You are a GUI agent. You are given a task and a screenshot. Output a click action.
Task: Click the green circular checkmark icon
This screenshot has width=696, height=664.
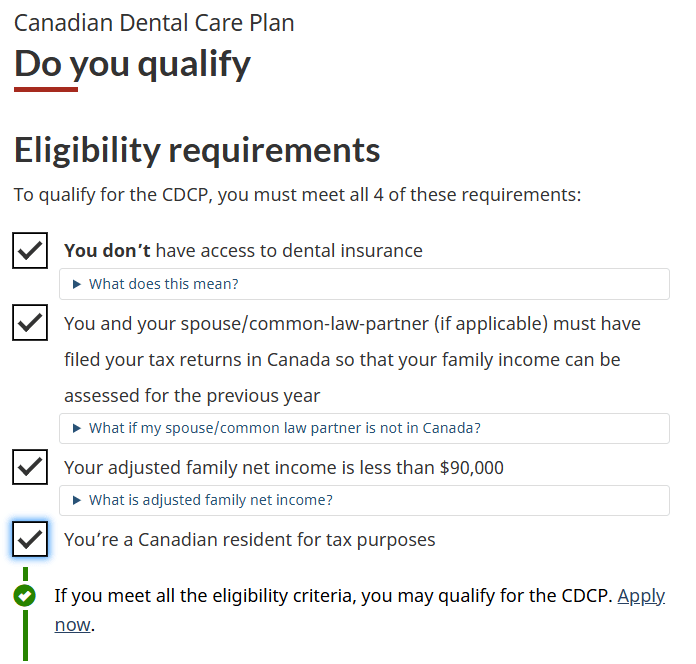pos(24,595)
